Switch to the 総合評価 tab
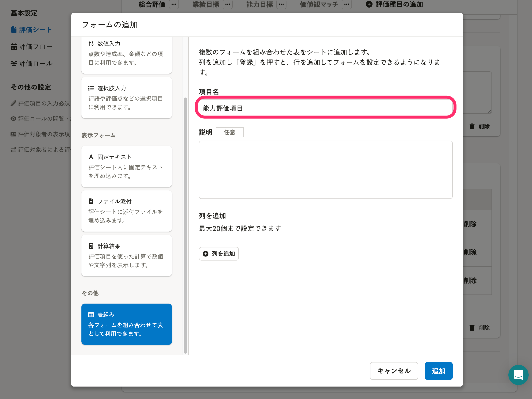This screenshot has height=399, width=532. coord(152,5)
